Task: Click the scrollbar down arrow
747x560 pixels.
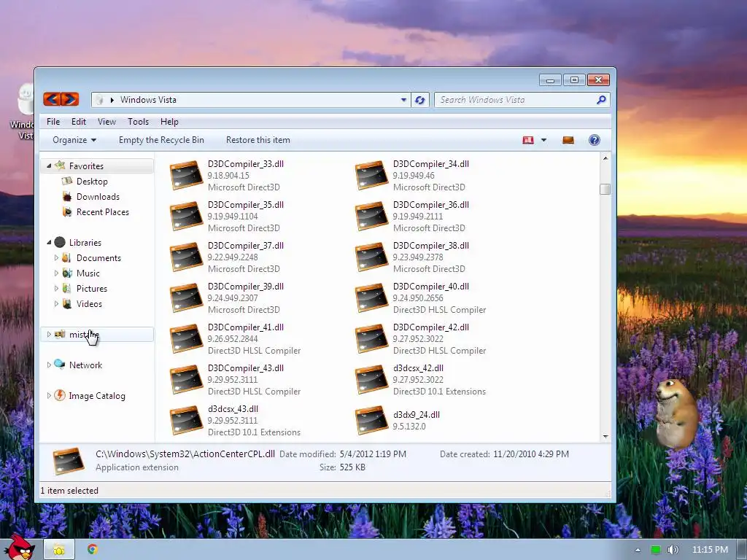Action: 605,436
